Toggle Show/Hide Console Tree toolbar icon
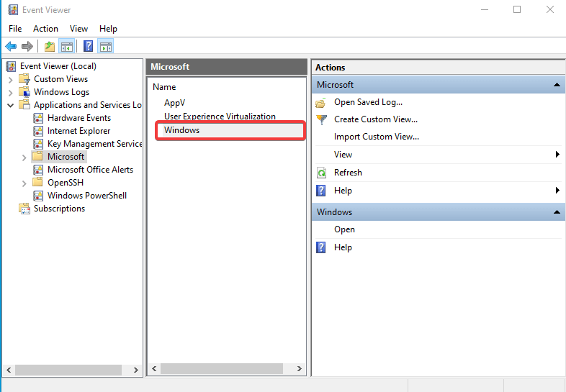 click(x=67, y=46)
